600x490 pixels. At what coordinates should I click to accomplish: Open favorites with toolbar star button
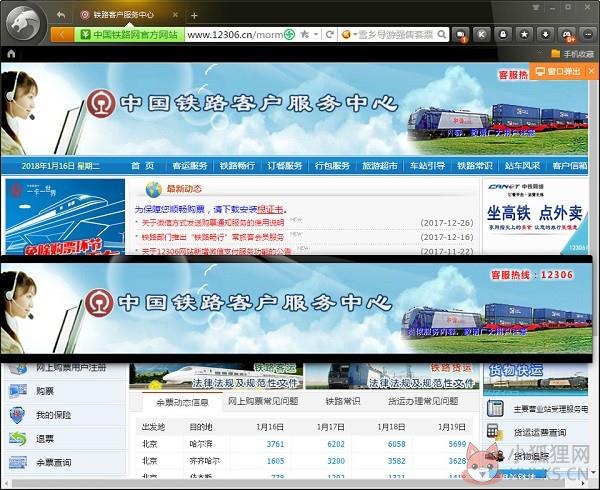(524, 35)
